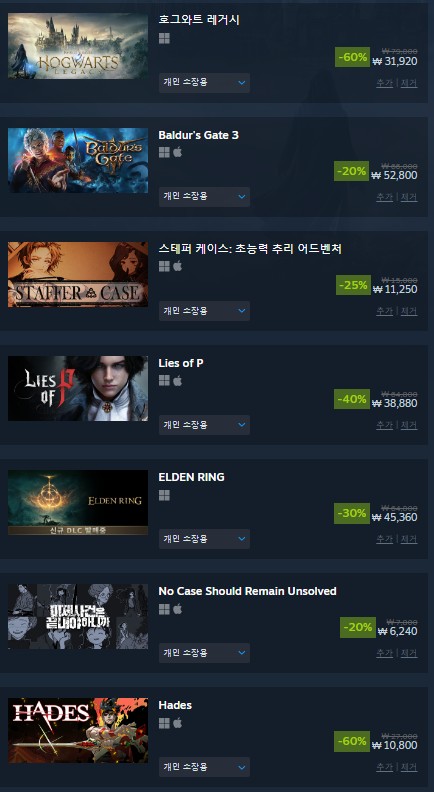Click the Windows icon under Baldur's Gate 3

pos(164,153)
